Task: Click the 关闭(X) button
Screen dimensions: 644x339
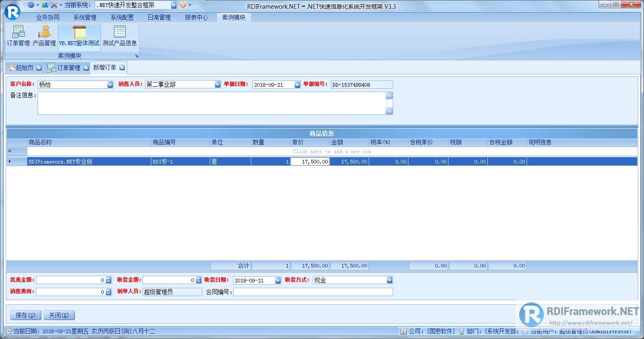Action: [x=59, y=315]
